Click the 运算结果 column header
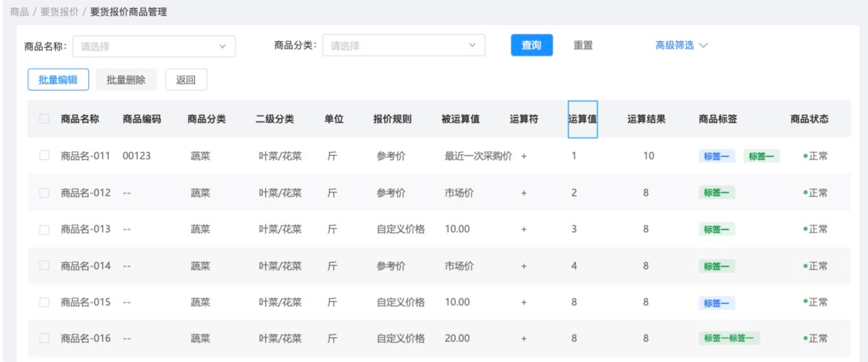The image size is (868, 362). point(646,119)
